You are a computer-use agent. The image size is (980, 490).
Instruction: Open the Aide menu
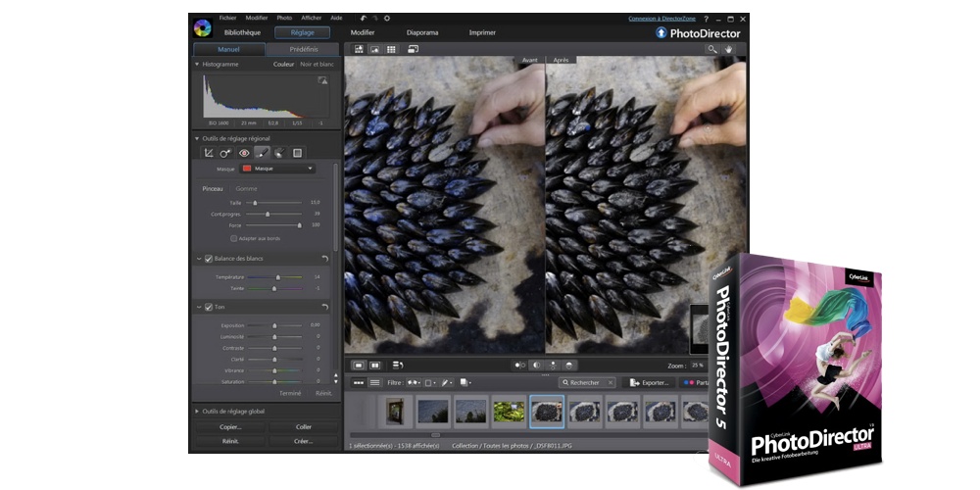coord(336,18)
